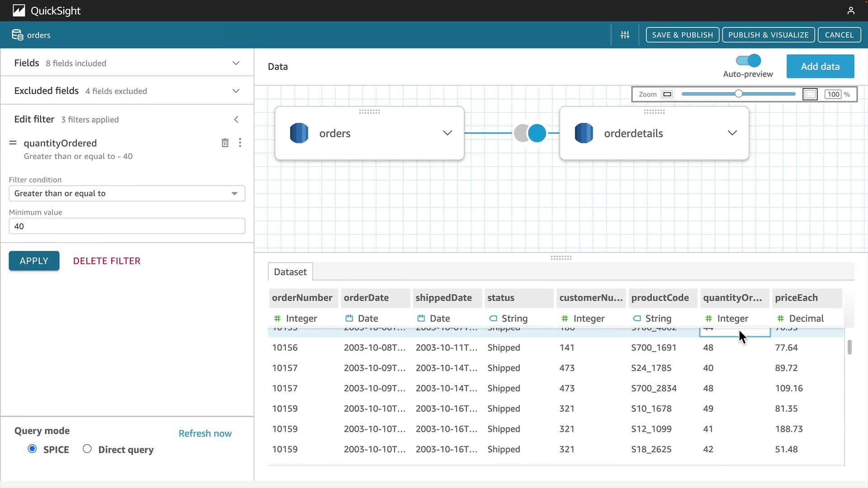Adjust the Zoom slider handle

738,94
